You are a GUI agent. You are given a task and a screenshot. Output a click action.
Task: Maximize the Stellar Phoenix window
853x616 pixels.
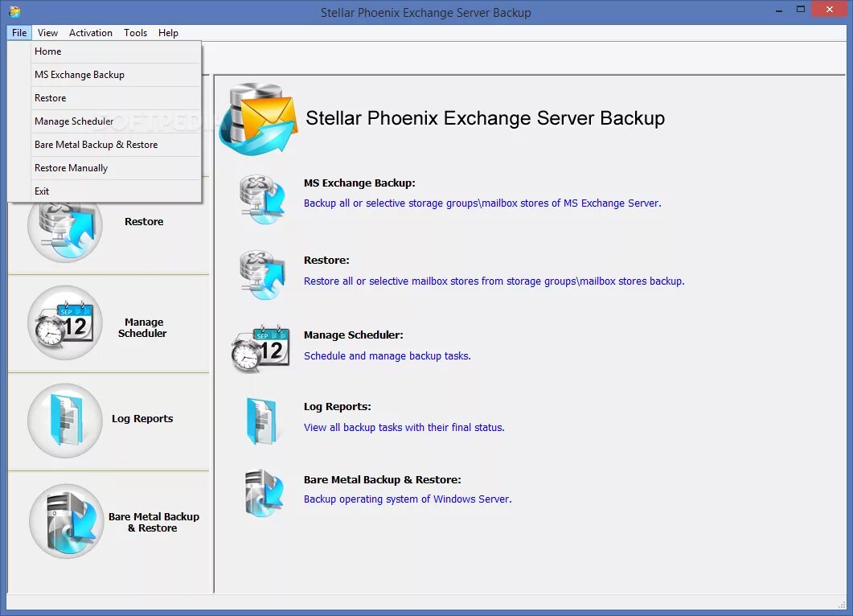(x=800, y=10)
